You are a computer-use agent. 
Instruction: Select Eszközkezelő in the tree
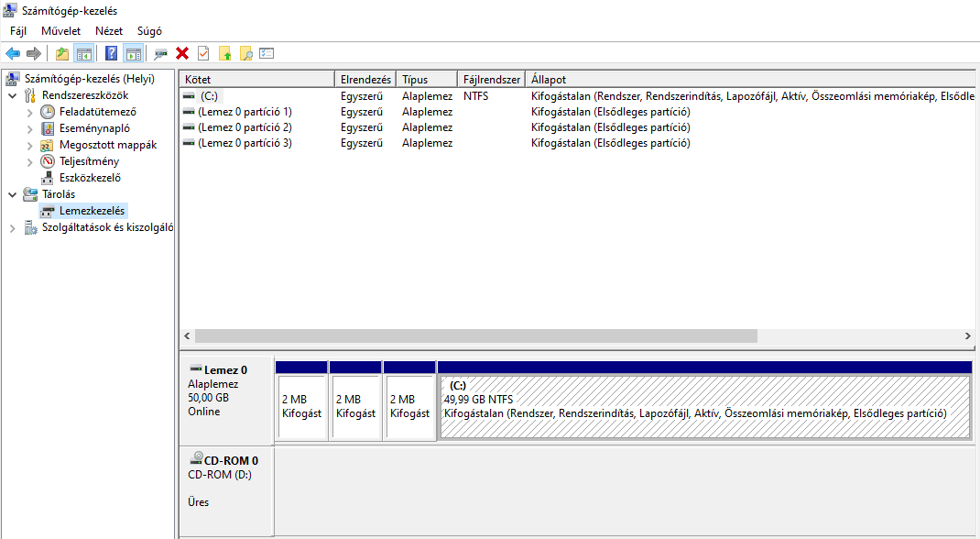click(x=90, y=178)
